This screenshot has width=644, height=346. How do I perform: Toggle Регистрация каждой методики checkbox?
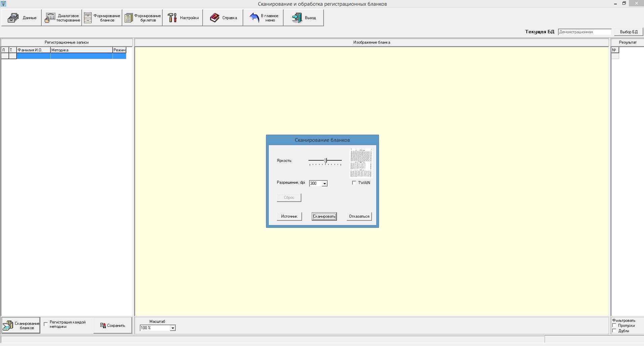click(x=46, y=324)
